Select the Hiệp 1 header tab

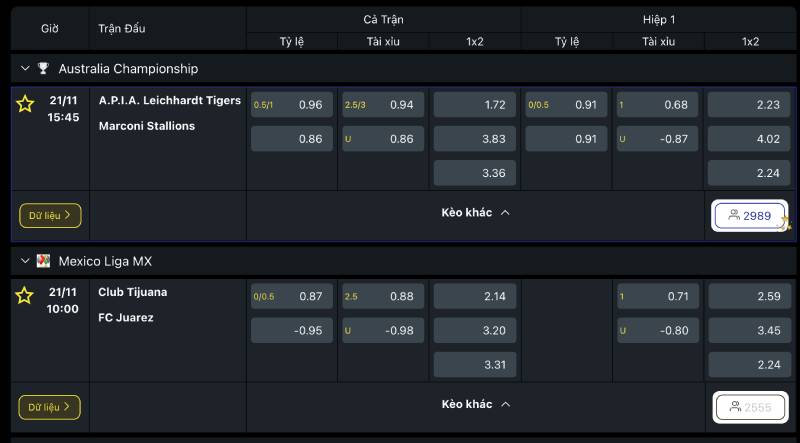pos(660,20)
